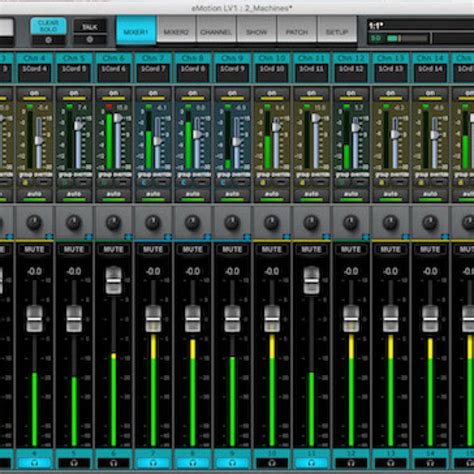Open the PATCH tab
The image size is (474, 474).
(x=297, y=30)
